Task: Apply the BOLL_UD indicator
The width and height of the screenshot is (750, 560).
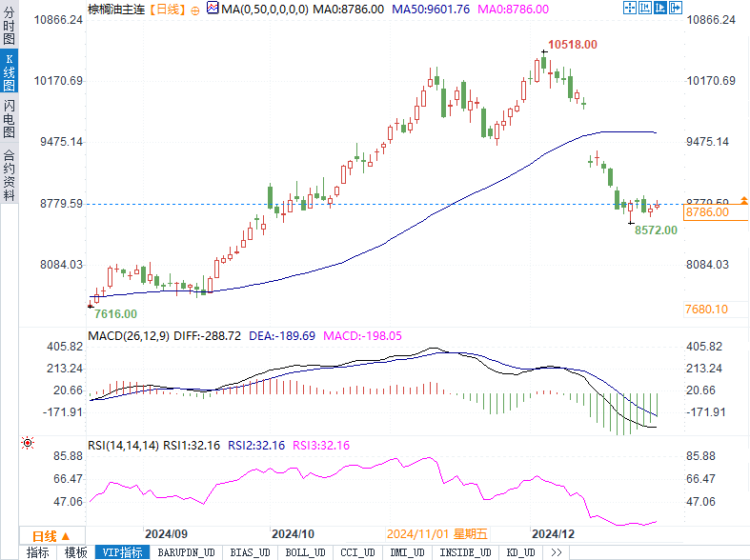Action: 304,552
